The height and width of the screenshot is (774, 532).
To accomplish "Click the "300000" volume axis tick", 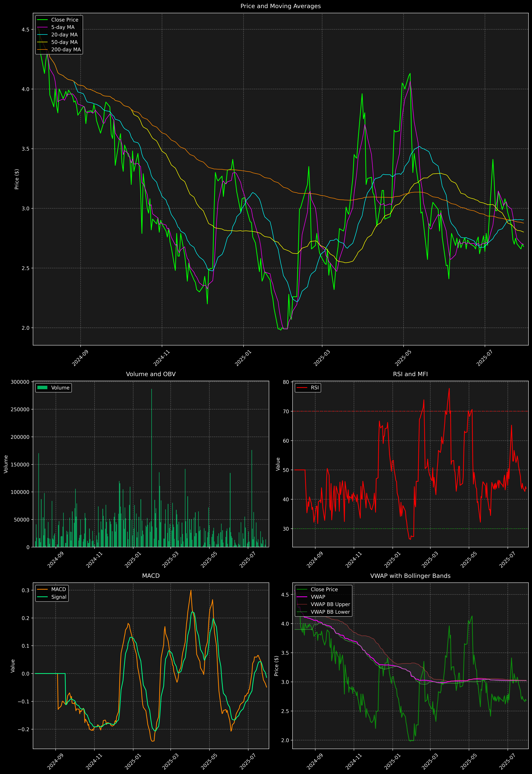I will pos(20,382).
